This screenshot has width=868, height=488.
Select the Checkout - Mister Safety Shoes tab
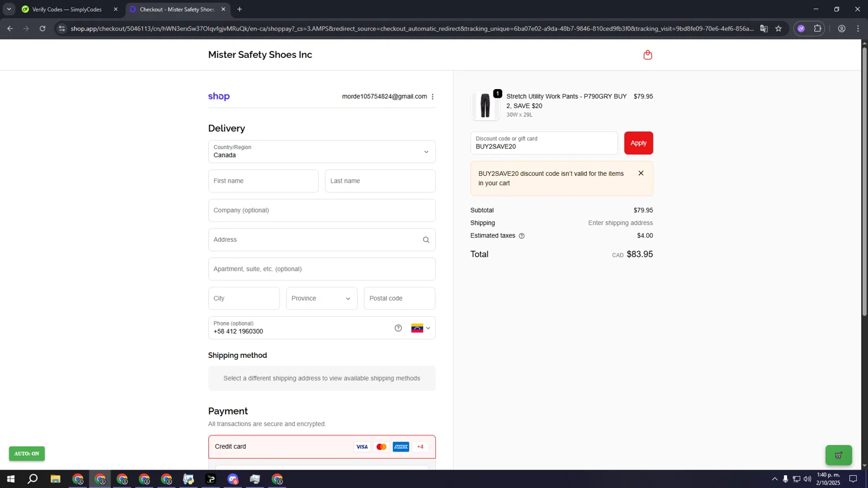(x=176, y=9)
